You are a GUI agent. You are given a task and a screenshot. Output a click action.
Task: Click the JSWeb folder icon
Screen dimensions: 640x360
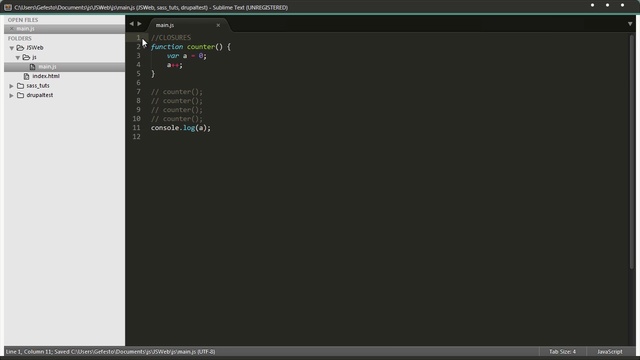pyautogui.click(x=20, y=48)
